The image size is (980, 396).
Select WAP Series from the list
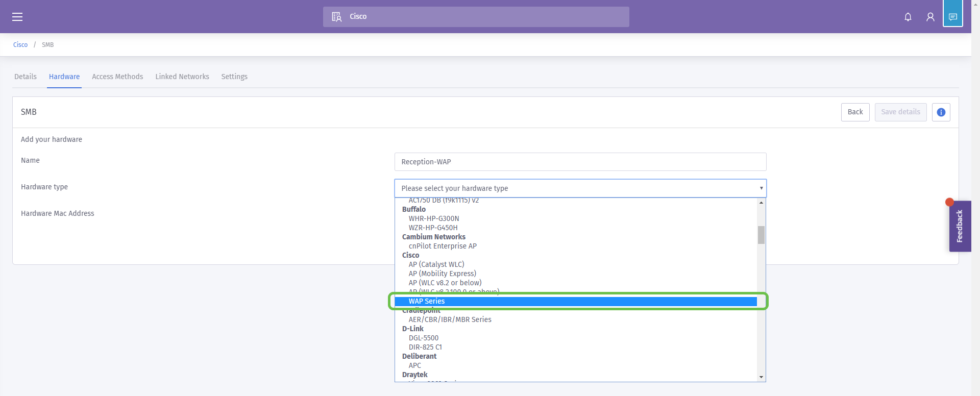pos(427,301)
